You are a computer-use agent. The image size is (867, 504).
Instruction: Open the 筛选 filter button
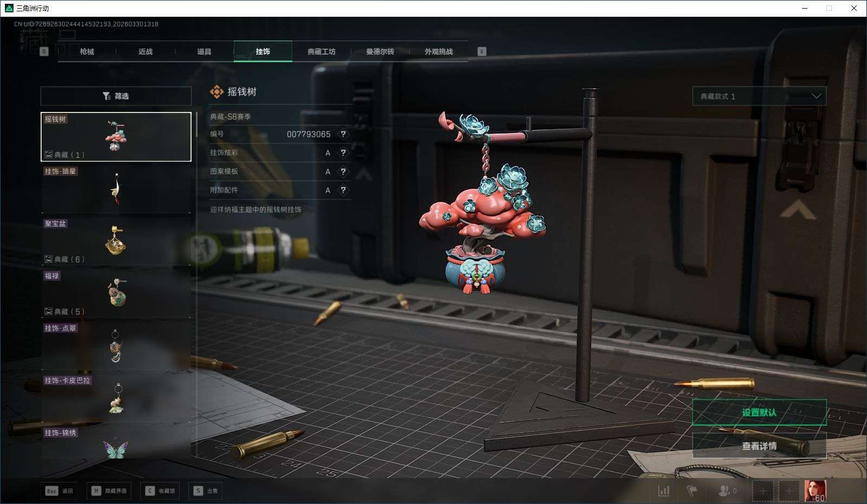(x=116, y=96)
